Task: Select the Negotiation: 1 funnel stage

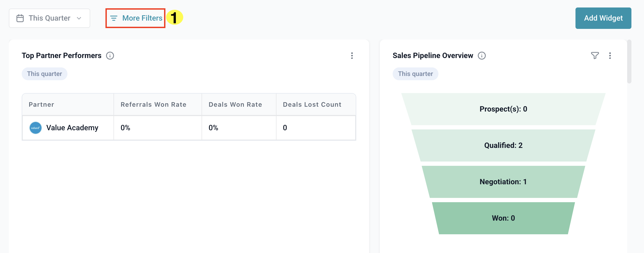Action: [x=503, y=182]
